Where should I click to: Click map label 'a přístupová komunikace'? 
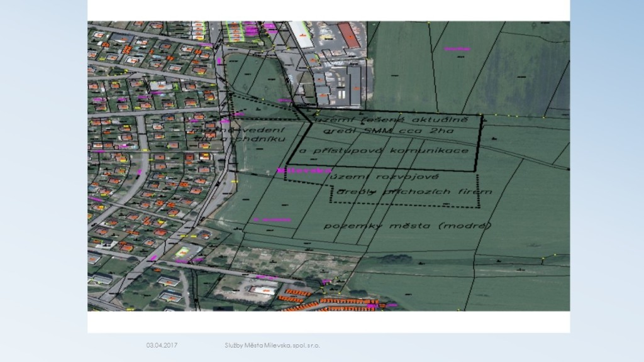point(384,151)
